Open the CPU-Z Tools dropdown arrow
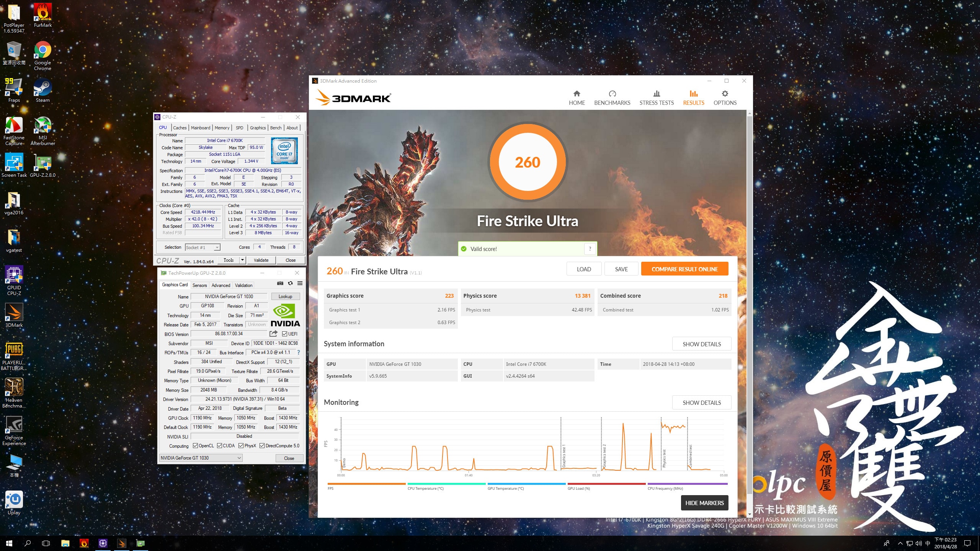This screenshot has width=980, height=551. point(242,260)
